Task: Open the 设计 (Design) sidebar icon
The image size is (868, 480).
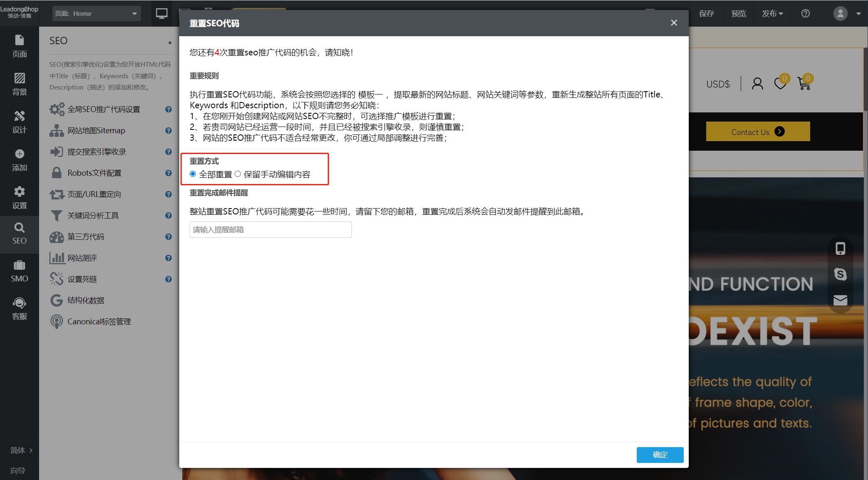Action: coord(19,122)
